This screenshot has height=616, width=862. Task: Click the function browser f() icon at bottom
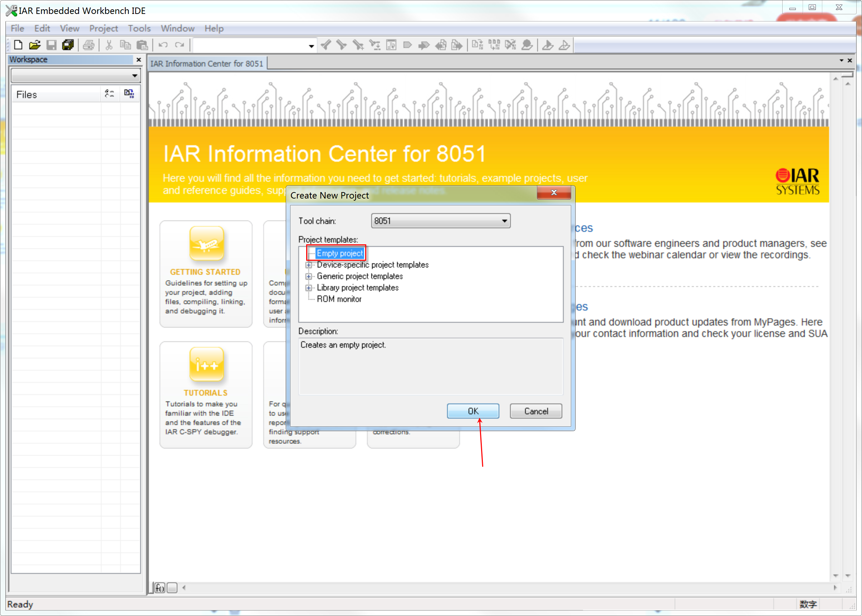(160, 587)
